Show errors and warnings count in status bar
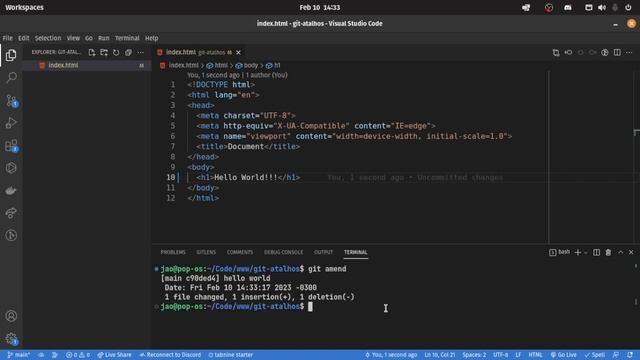This screenshot has width=640, height=360. coord(78,355)
